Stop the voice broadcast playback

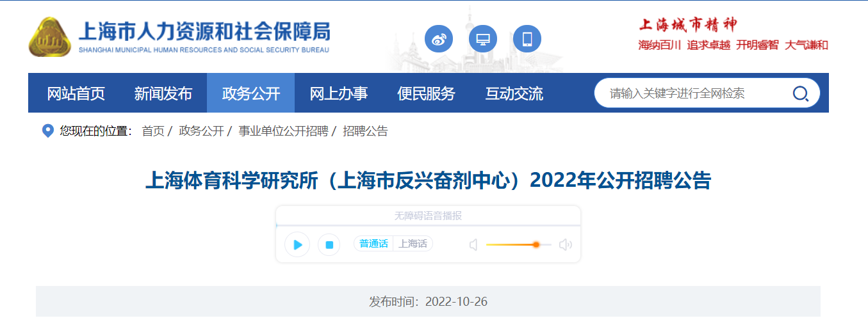329,244
